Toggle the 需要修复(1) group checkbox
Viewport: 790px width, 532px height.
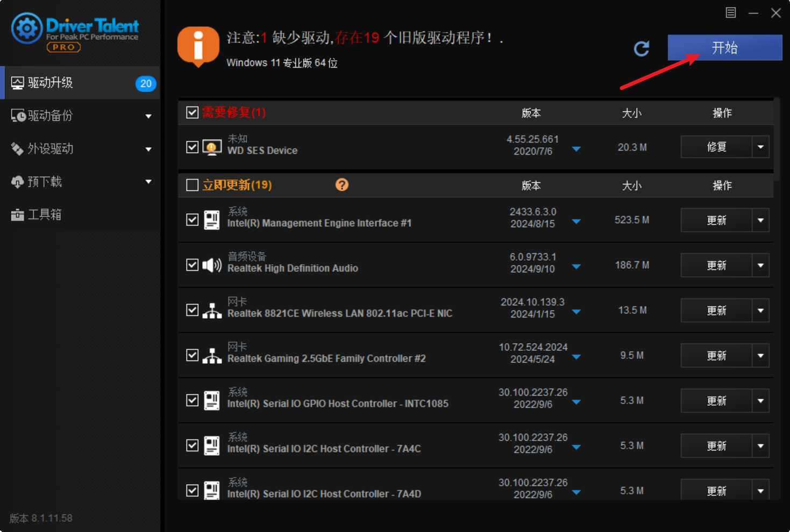pos(192,112)
